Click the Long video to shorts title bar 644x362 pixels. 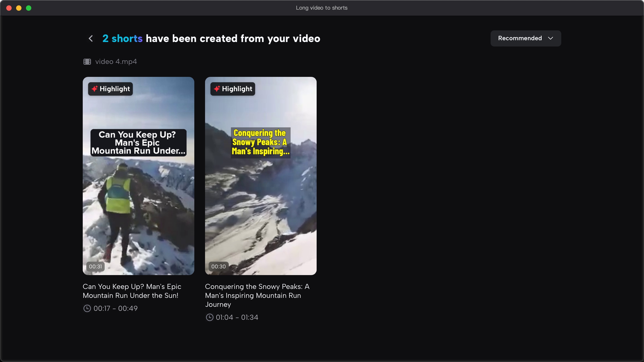pos(322,8)
